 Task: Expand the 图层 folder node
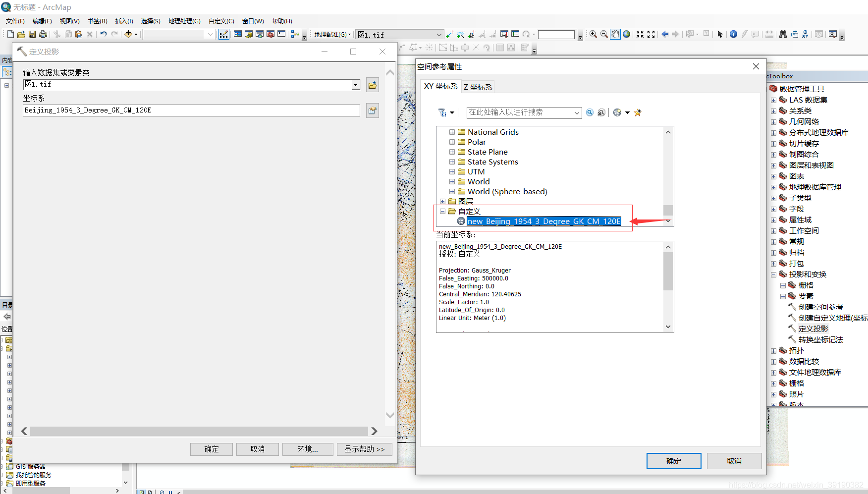click(x=442, y=201)
